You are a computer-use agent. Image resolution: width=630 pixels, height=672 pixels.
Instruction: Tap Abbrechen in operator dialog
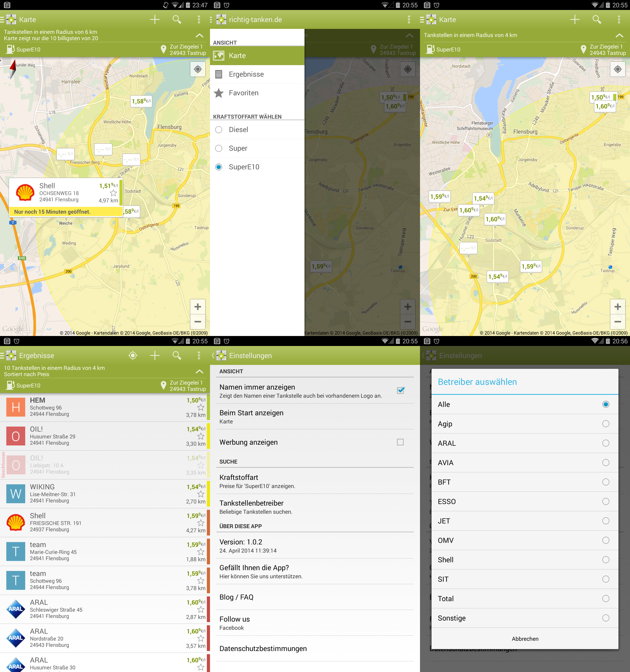525,639
